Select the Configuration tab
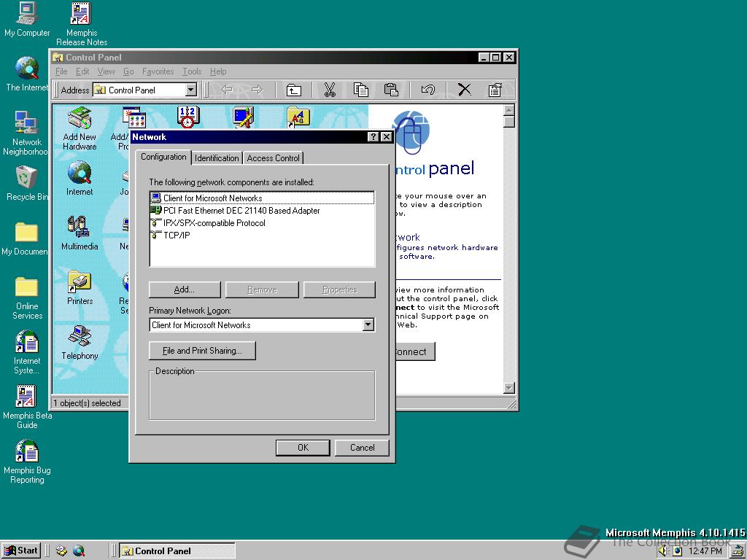Screen dimensions: 747x560 163,157
